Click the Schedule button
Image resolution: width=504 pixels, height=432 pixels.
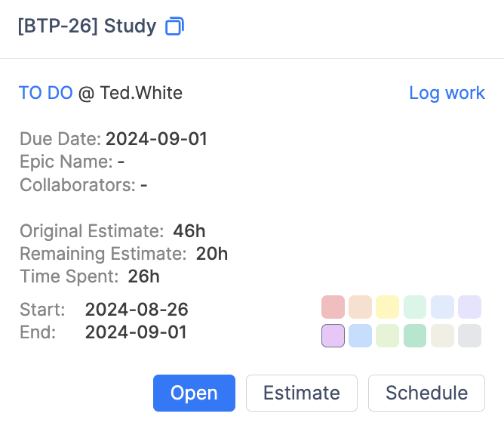click(426, 393)
